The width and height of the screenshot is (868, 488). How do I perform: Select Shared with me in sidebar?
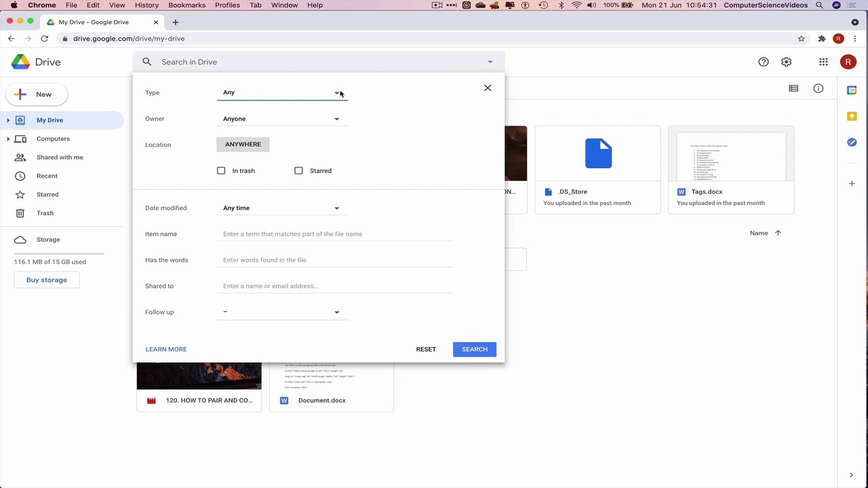click(60, 157)
